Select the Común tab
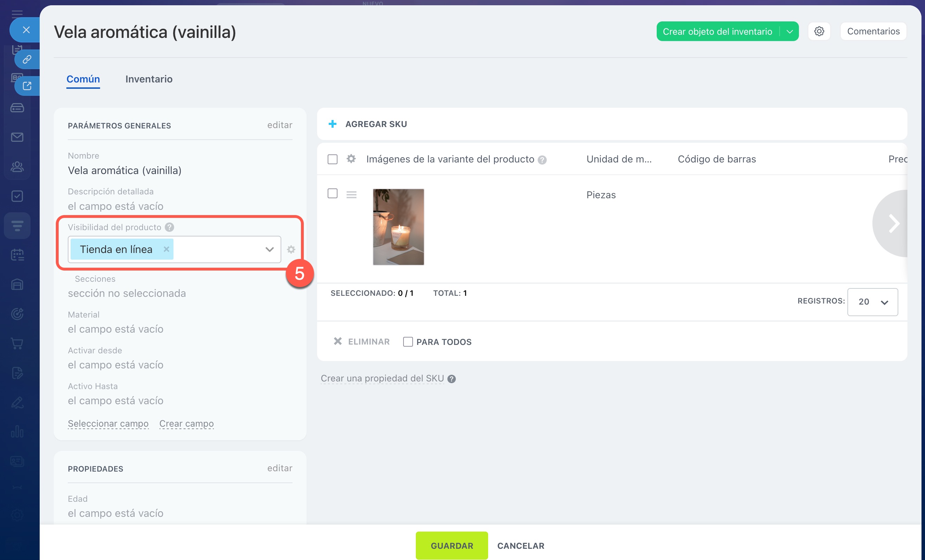 [x=83, y=79]
